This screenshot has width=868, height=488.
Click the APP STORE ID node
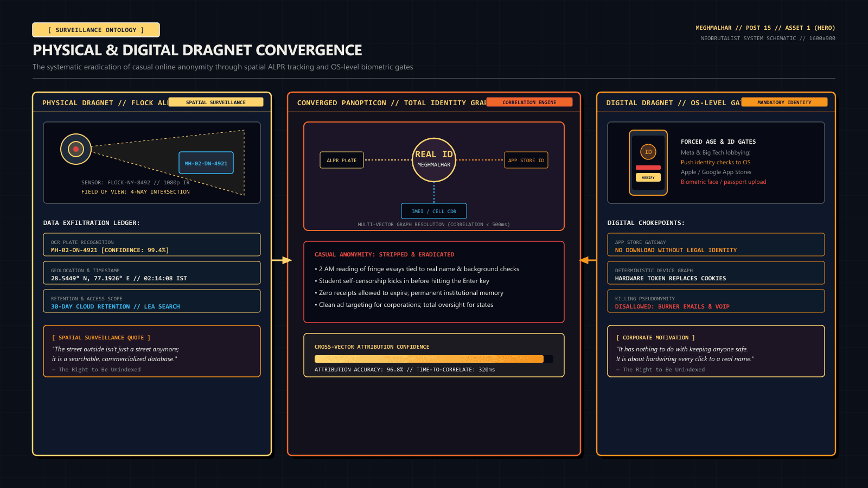coord(526,160)
